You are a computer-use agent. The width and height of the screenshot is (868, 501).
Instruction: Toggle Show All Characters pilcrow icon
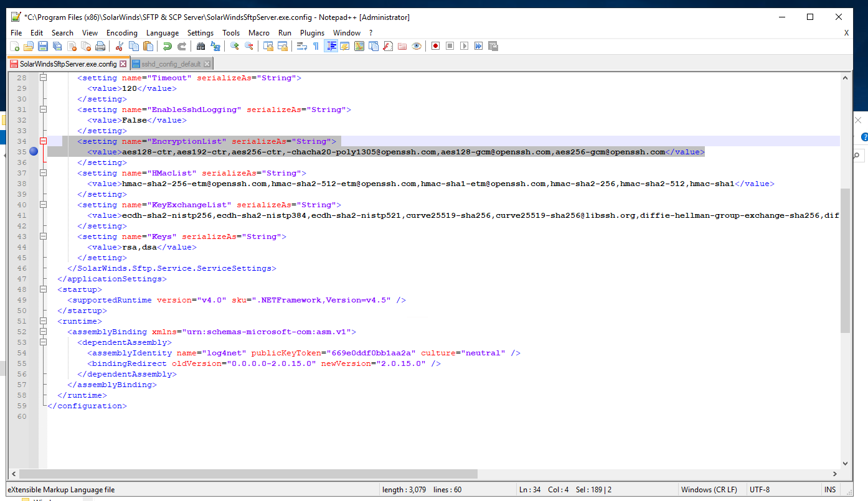pyautogui.click(x=316, y=46)
